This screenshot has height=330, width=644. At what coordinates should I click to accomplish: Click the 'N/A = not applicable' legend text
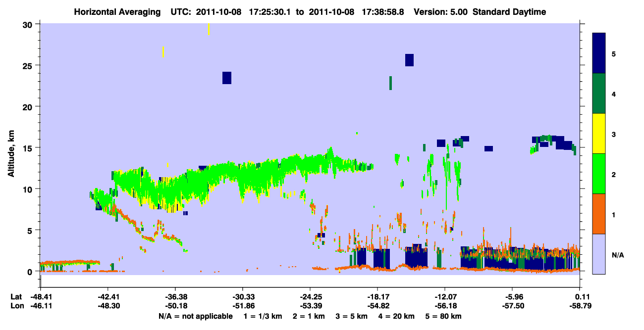point(195,316)
